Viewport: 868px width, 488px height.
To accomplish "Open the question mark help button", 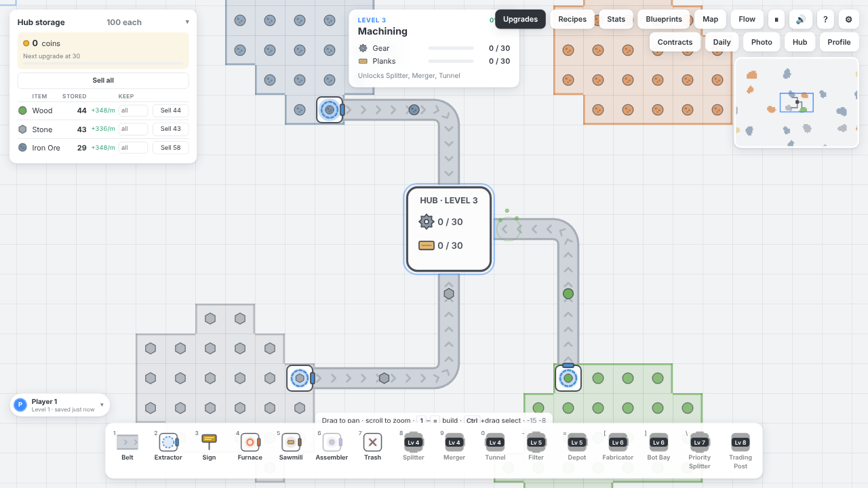I will (x=825, y=19).
